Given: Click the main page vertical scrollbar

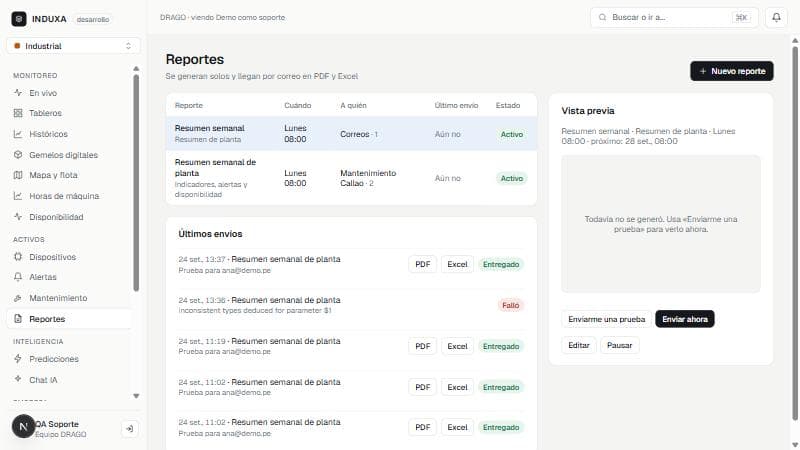Looking at the screenshot, I should coord(794,235).
